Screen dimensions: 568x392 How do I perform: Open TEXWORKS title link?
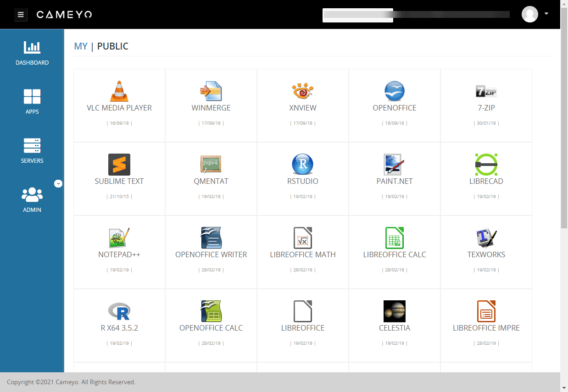pos(486,255)
